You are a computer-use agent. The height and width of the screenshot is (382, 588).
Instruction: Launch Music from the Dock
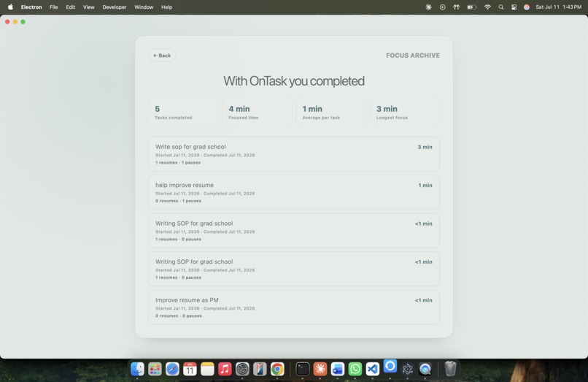tap(225, 369)
